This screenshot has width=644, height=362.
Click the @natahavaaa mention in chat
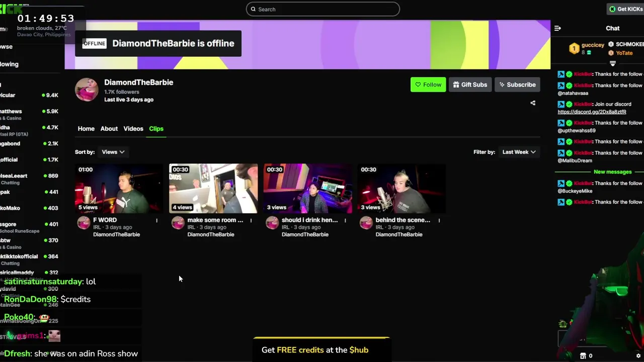point(573,94)
